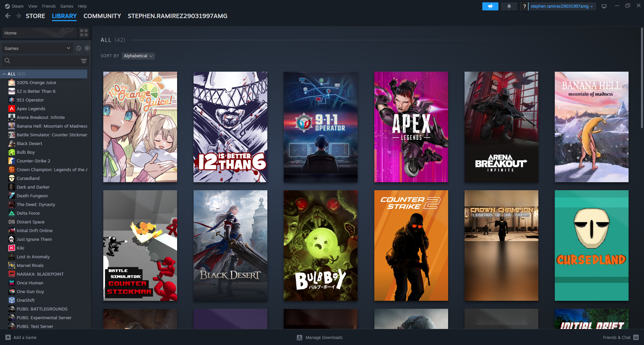Screen dimensions: 644x345
Task: Go to the COMMUNITY tab
Action: pyautogui.click(x=102, y=16)
